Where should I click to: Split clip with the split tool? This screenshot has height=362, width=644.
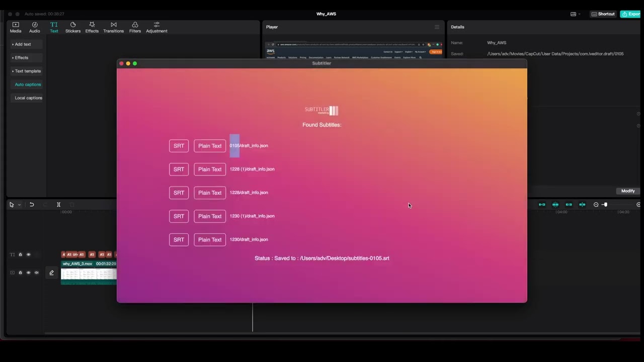coord(58,205)
